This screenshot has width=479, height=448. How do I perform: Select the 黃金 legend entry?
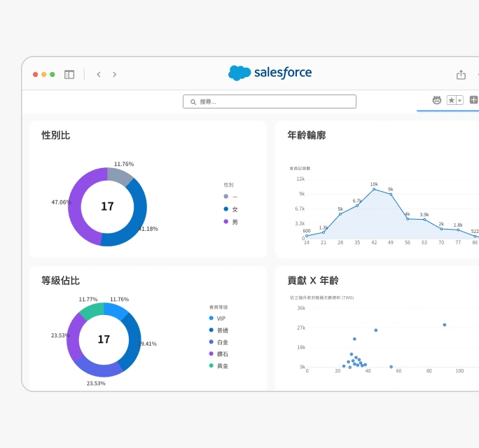tap(218, 365)
